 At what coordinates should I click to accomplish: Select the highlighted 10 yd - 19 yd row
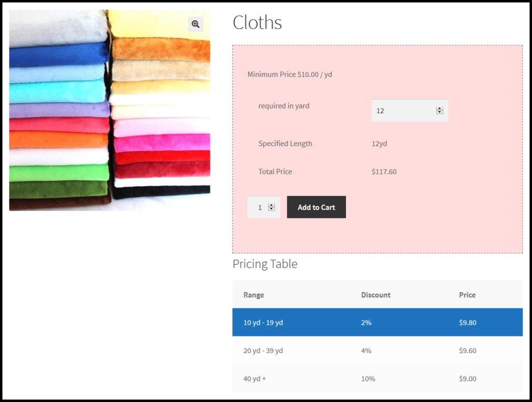pyautogui.click(x=377, y=322)
